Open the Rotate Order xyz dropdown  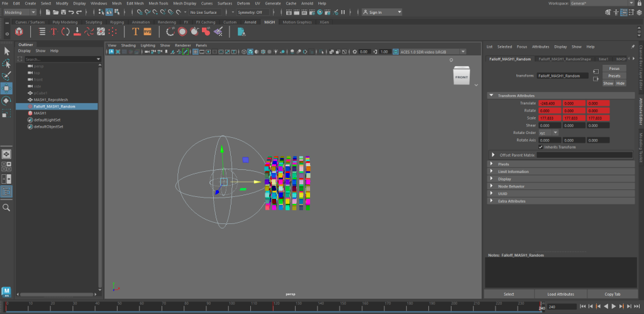548,133
